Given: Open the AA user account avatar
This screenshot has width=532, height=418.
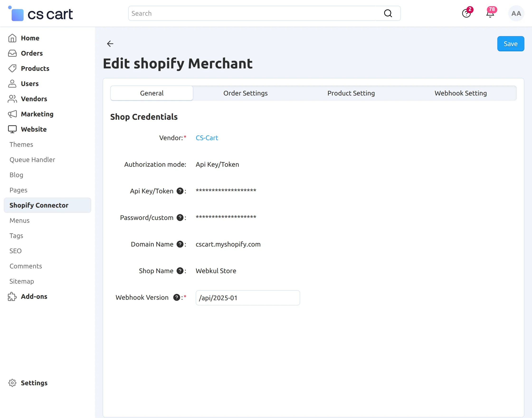Looking at the screenshot, I should (516, 14).
